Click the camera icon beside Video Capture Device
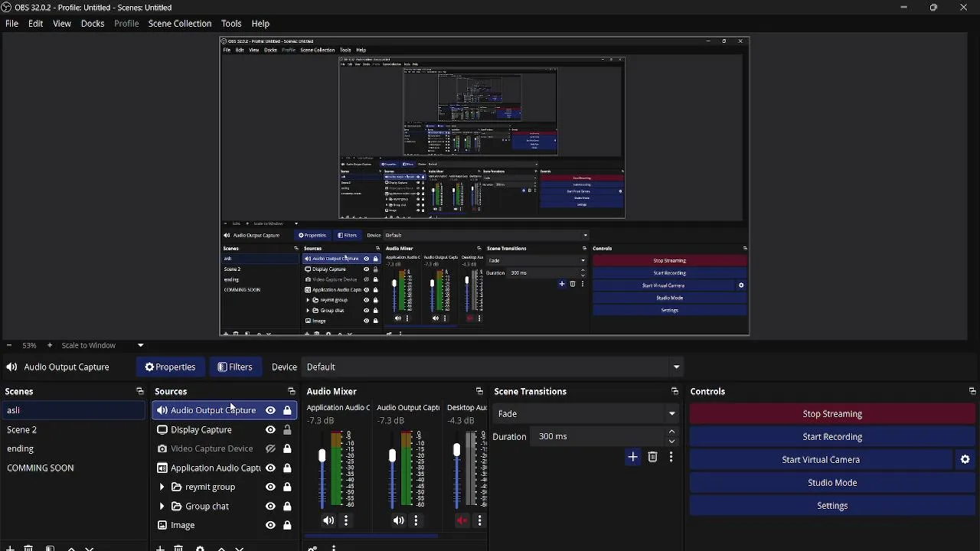 coord(162,448)
